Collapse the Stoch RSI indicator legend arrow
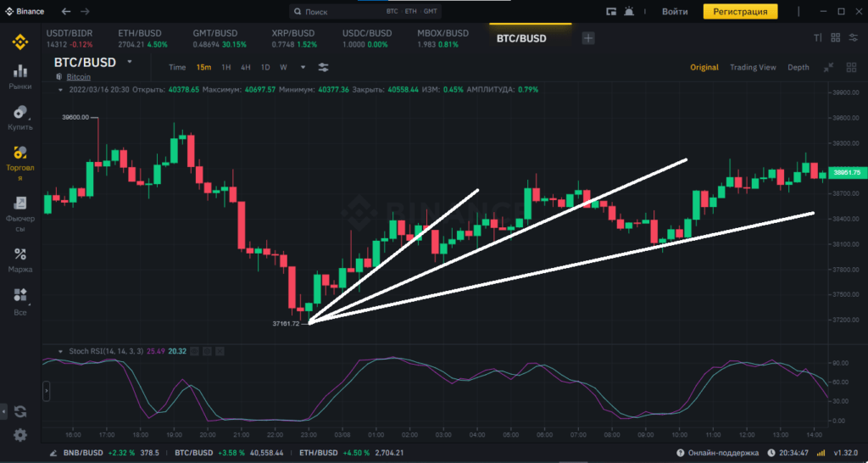 tap(59, 350)
